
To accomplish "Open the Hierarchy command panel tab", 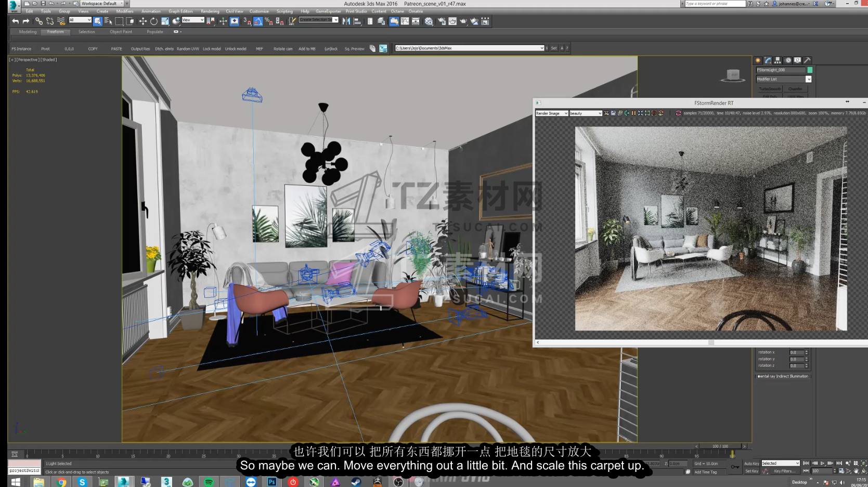I will (778, 60).
